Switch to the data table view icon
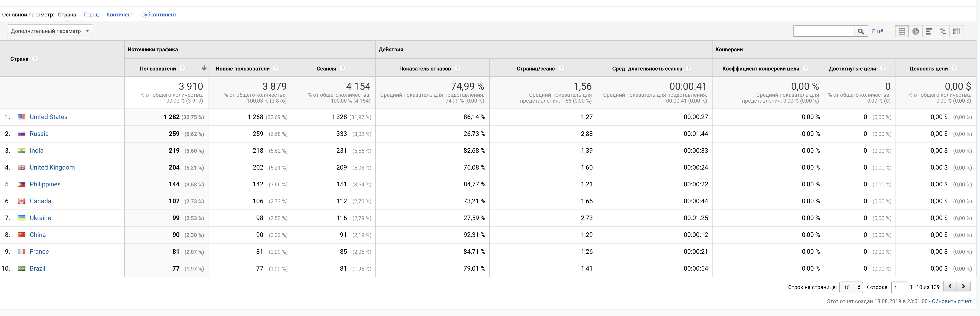Viewport: 980px width, 316px height. 902,31
